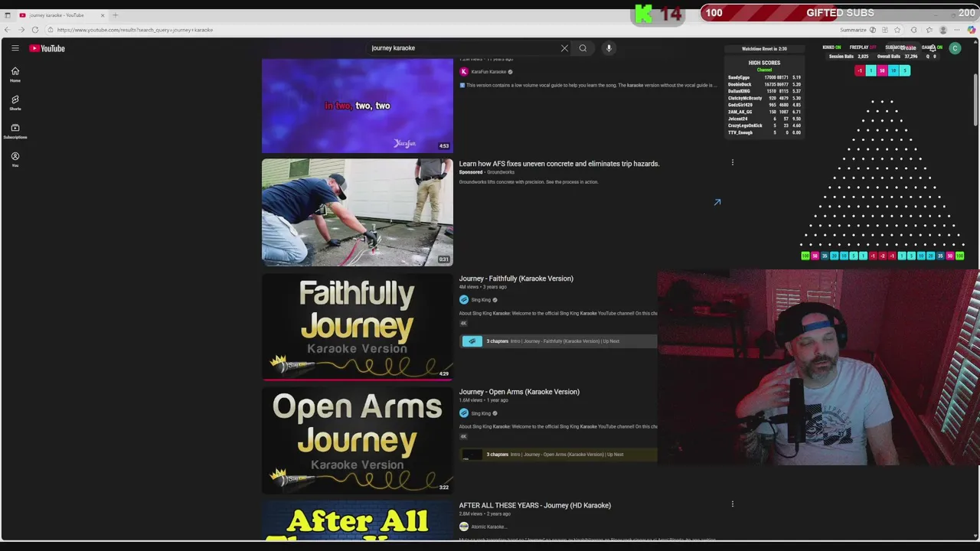Click the '4M views' text under Faithfully

click(x=469, y=287)
